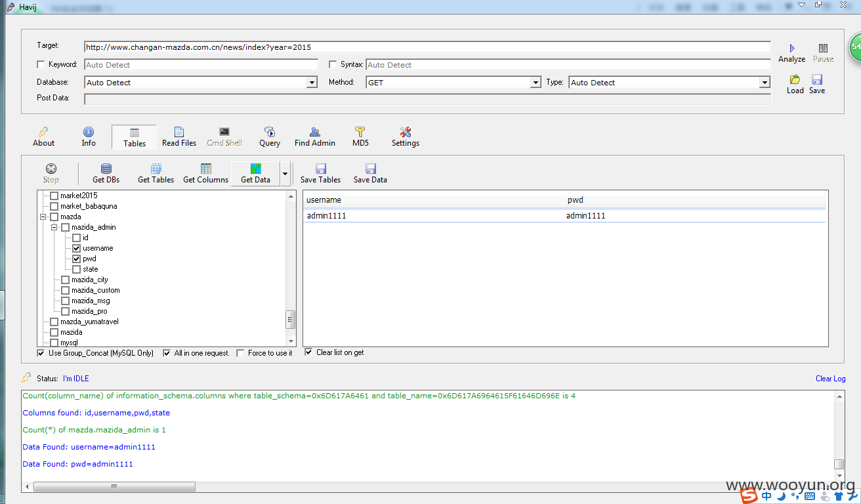Select 'Data Found: pwd=admin1111' log line
The height and width of the screenshot is (504, 861).
pos(77,464)
